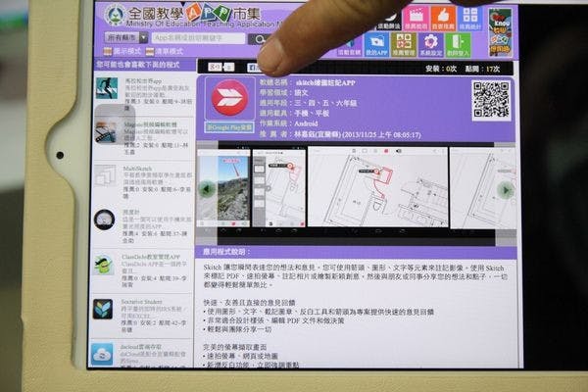Open the Magisto video editor sidebar icon
The image size is (588, 392).
107,131
